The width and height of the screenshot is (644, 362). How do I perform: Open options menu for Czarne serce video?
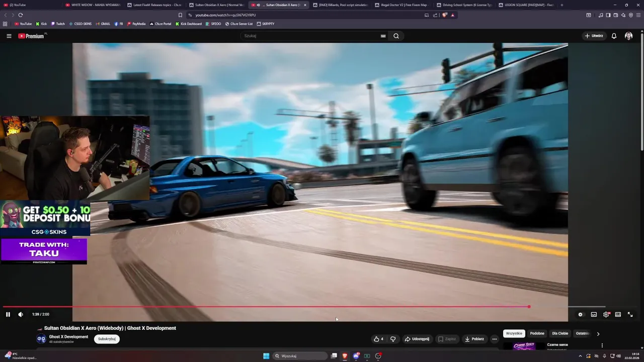[602, 345]
